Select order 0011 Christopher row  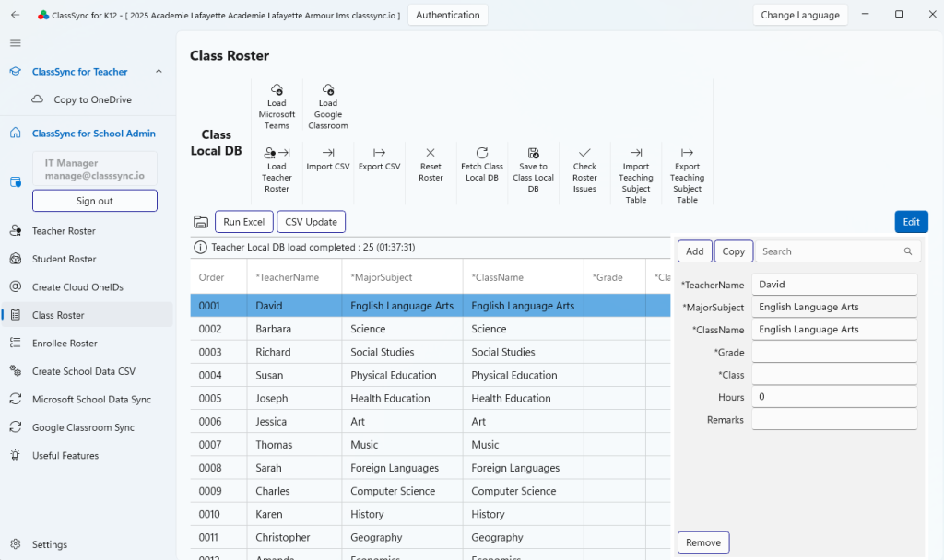point(431,537)
